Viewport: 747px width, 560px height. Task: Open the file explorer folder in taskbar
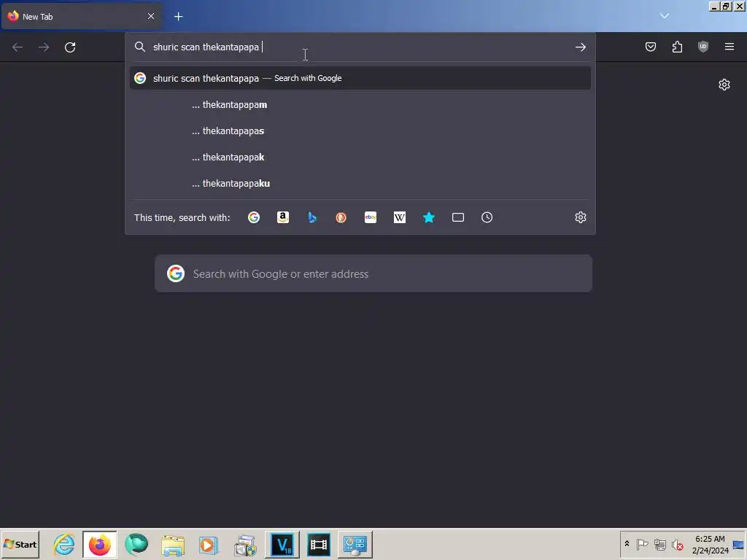[172, 544]
